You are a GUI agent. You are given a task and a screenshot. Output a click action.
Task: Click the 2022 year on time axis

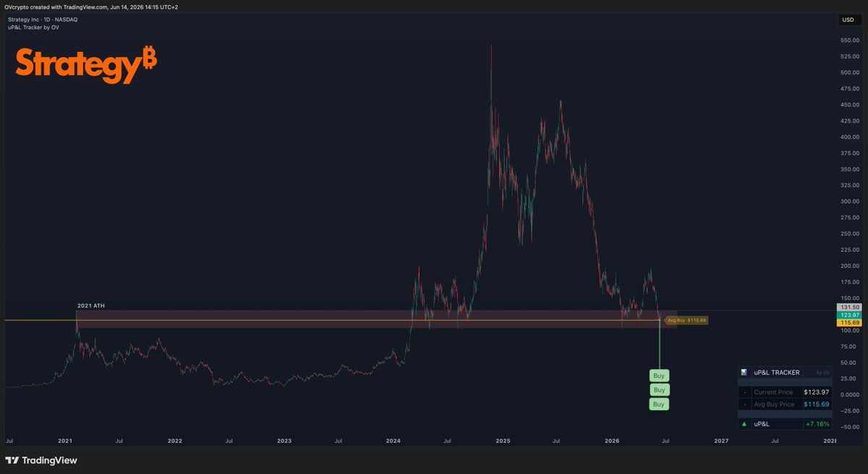pos(174,440)
